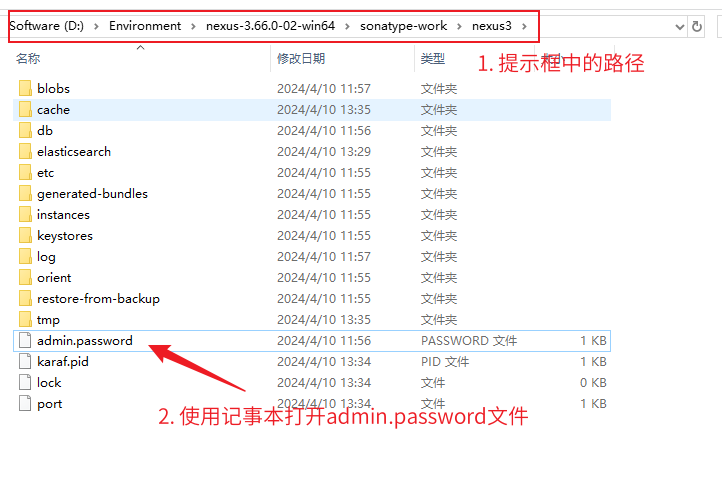Click the lock file icon
This screenshot has height=501, width=722.
[x=25, y=383]
